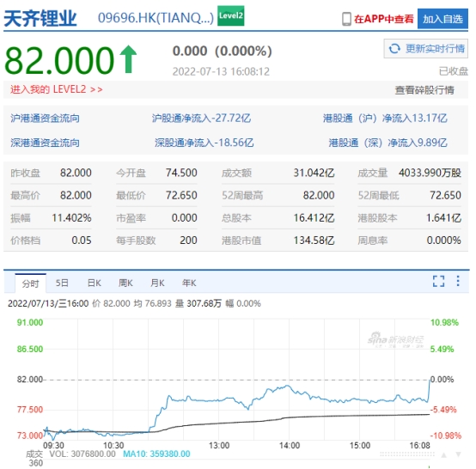Click 10.98% axis label on chart
This screenshot has width=476, height=469.
444,322
